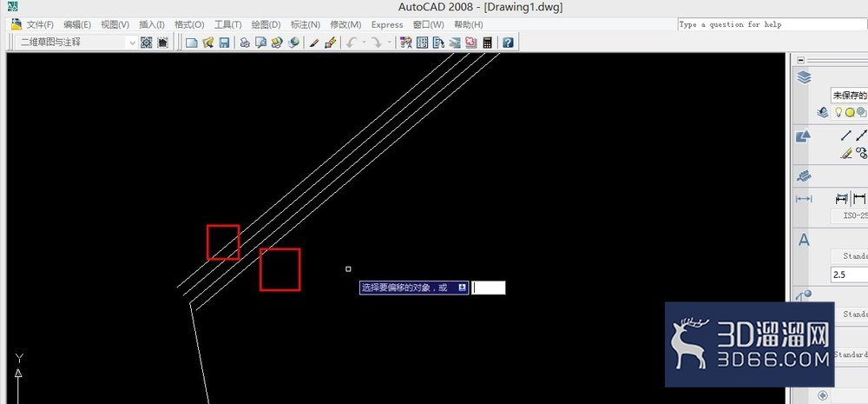The width and height of the screenshot is (868, 404).
Task: Open the 视图(V) menu
Action: click(115, 24)
